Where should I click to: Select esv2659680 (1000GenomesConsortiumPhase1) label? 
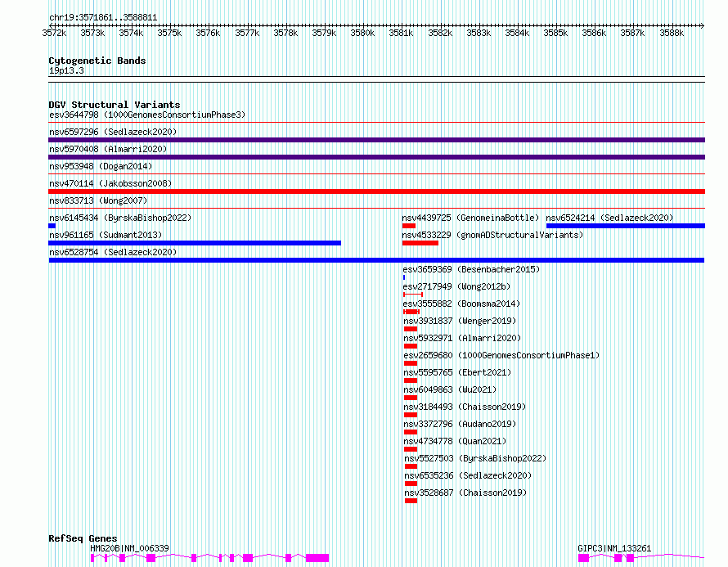501,355
